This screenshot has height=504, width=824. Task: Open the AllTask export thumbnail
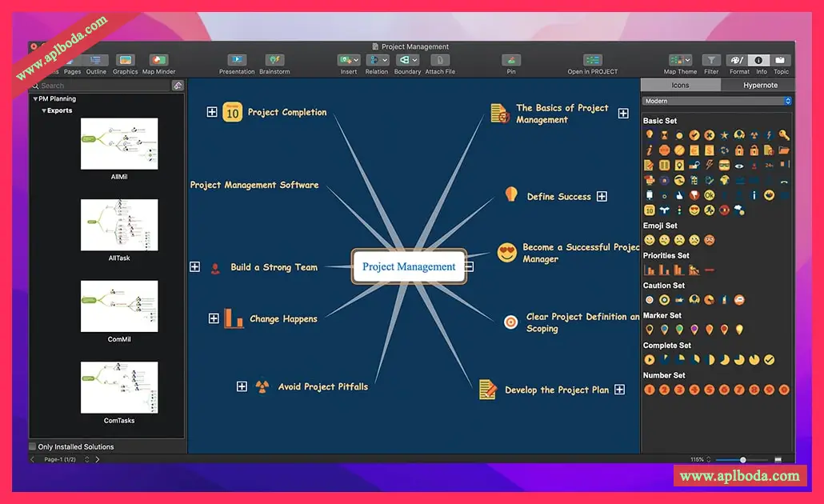click(119, 225)
